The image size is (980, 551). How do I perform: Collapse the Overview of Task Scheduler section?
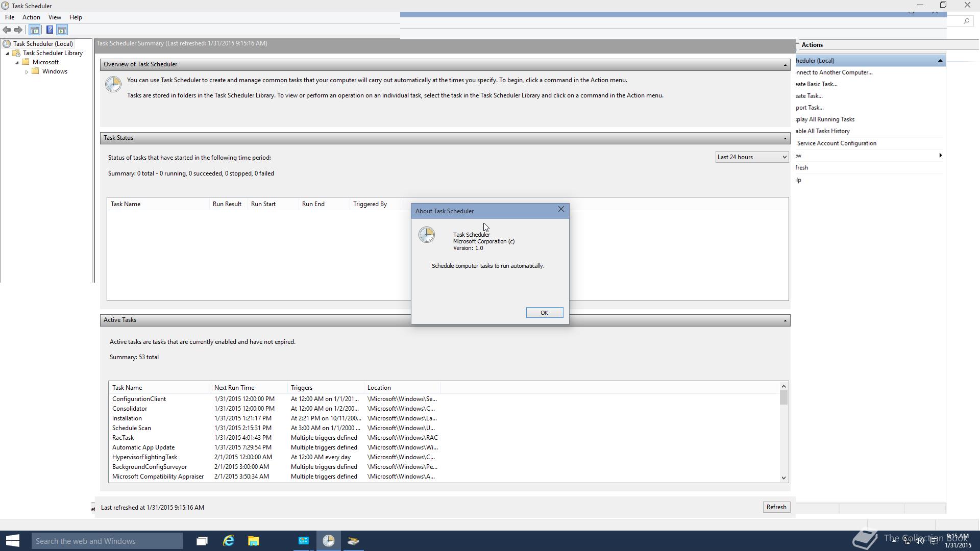click(785, 65)
